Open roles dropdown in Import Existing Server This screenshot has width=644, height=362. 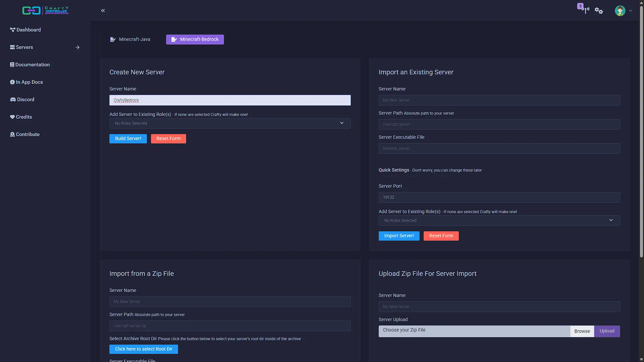pyautogui.click(x=499, y=221)
